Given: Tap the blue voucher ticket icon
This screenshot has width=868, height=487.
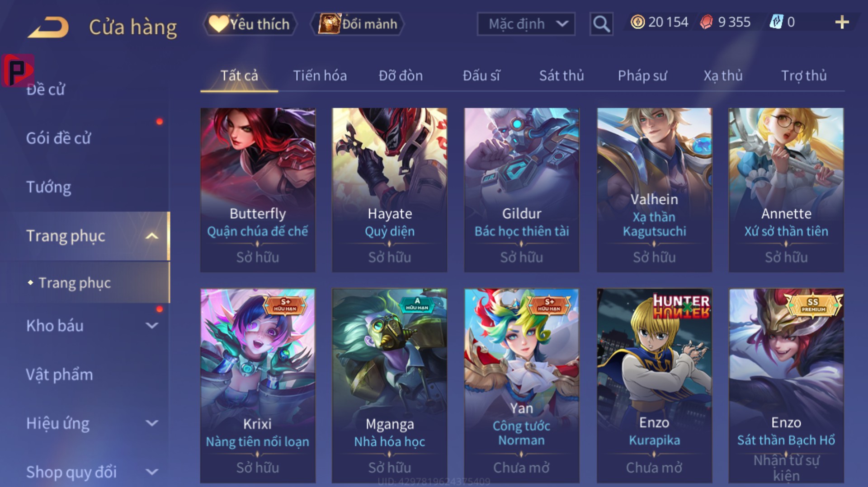Looking at the screenshot, I should [776, 22].
